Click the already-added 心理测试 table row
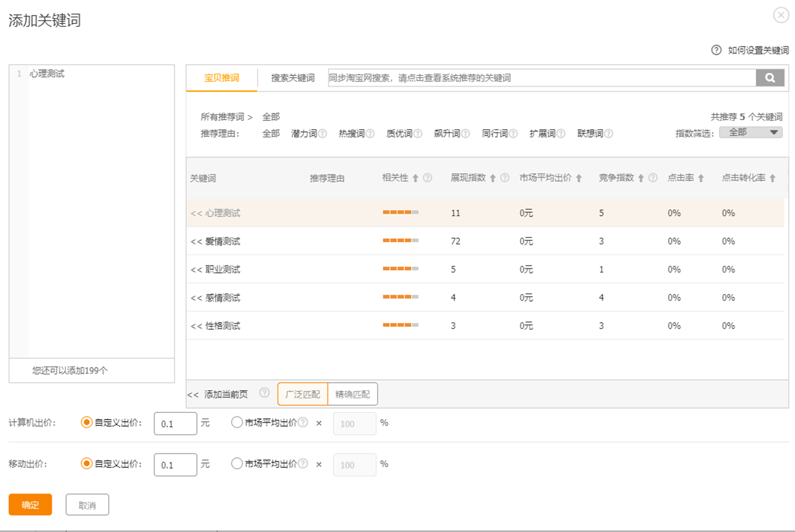The height and width of the screenshot is (532, 795). pos(485,213)
